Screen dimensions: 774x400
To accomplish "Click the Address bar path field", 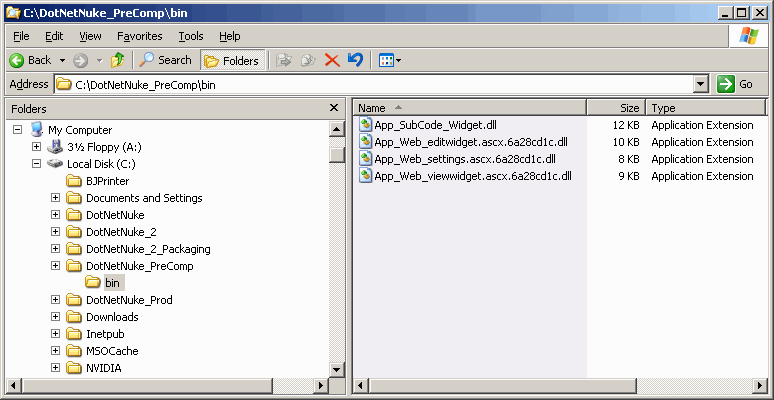I will click(x=374, y=84).
